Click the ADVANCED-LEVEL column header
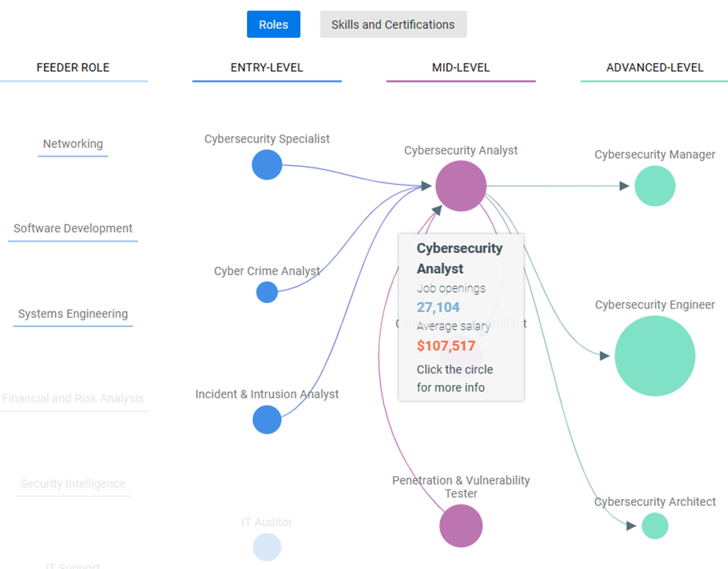Viewport: 728px width, 569px height. [x=655, y=68]
